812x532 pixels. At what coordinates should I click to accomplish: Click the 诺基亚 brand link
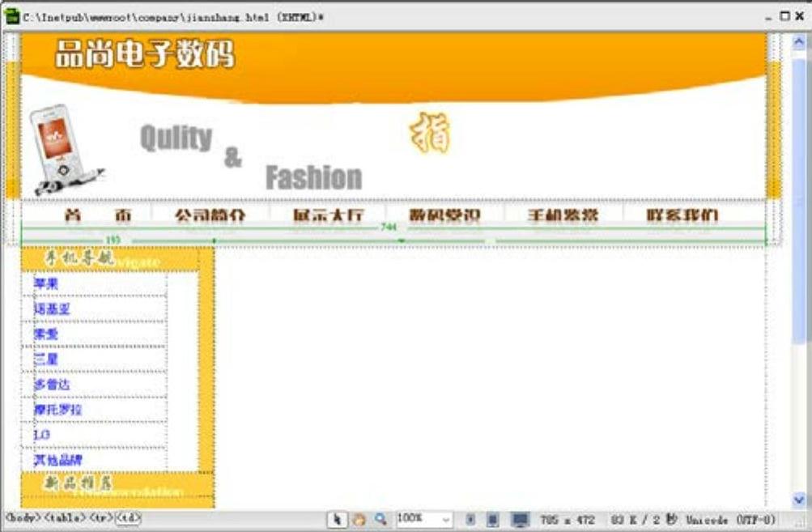tap(52, 309)
